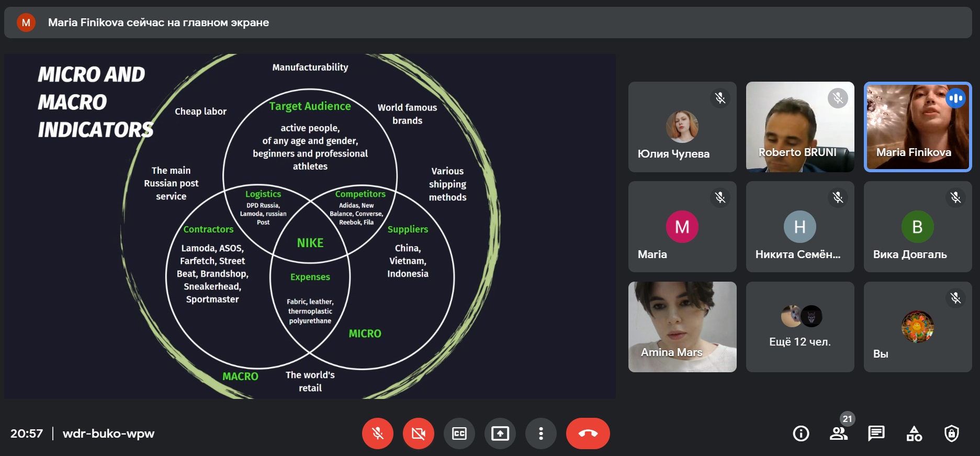Open the present screen button
Image resolution: width=980 pixels, height=456 pixels.
click(500, 433)
